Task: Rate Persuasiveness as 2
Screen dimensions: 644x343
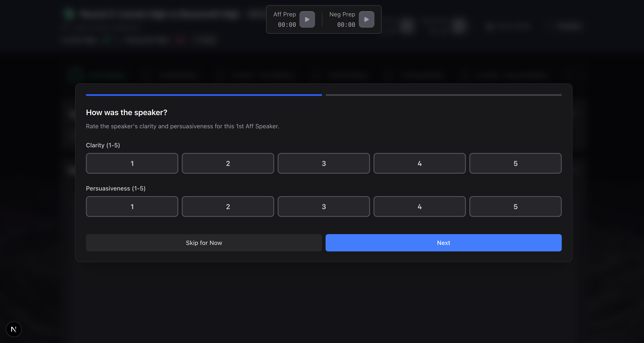Action: (228, 207)
